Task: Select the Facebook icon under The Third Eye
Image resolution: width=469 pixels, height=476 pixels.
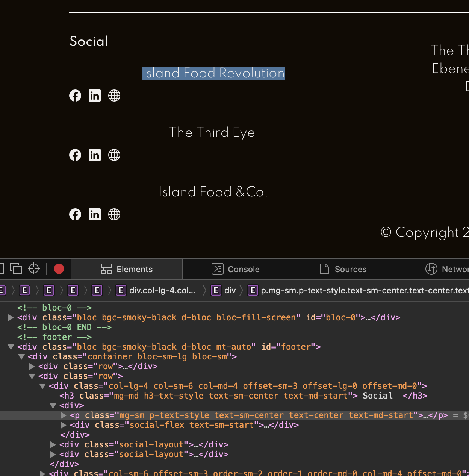Action: point(75,155)
